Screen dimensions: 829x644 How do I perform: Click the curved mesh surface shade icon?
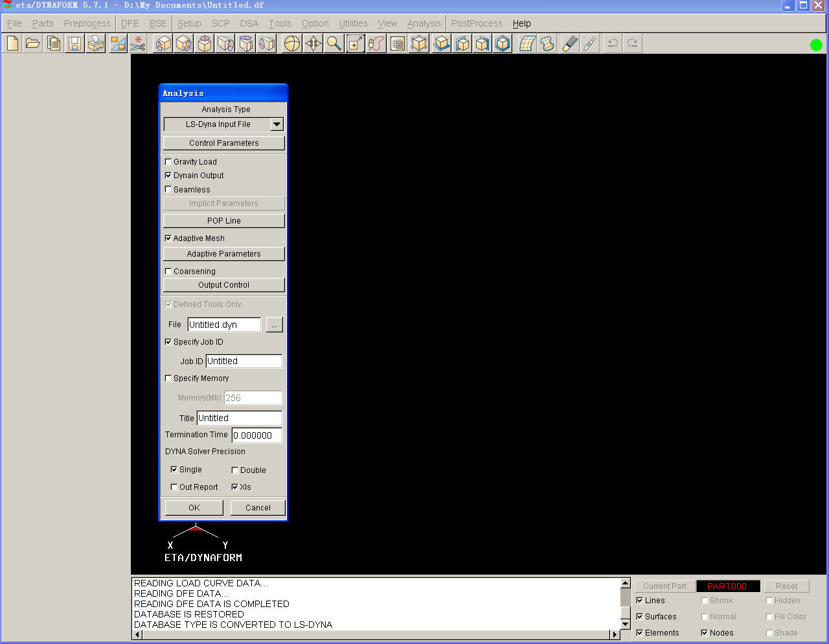527,43
